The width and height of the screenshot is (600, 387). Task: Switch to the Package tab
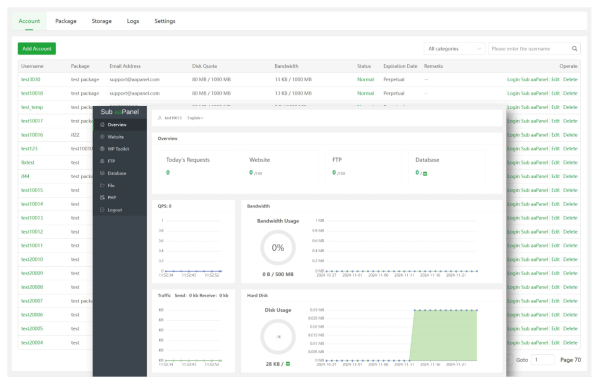[66, 21]
